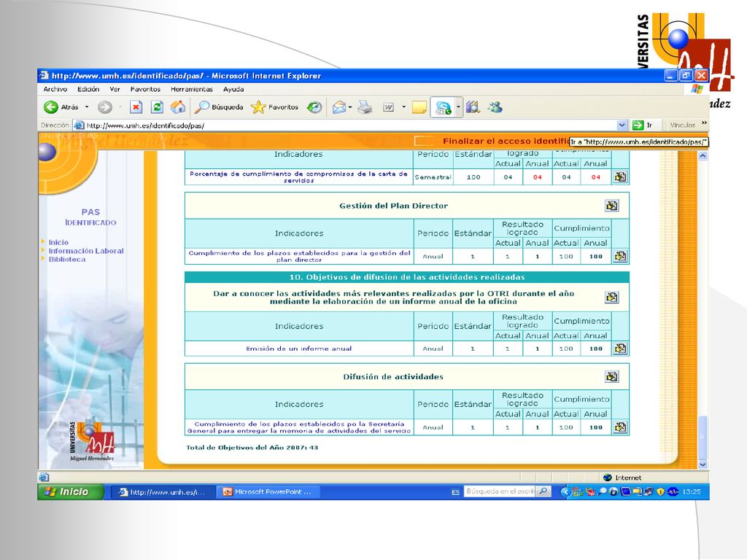
Task: Click the Mail toolbar icon
Action: click(338, 107)
